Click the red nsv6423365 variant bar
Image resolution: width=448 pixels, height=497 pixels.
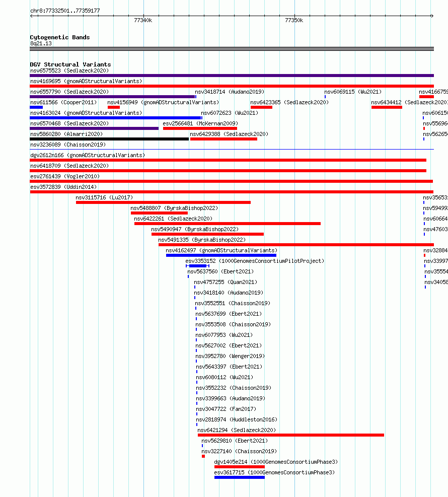[x=261, y=107]
